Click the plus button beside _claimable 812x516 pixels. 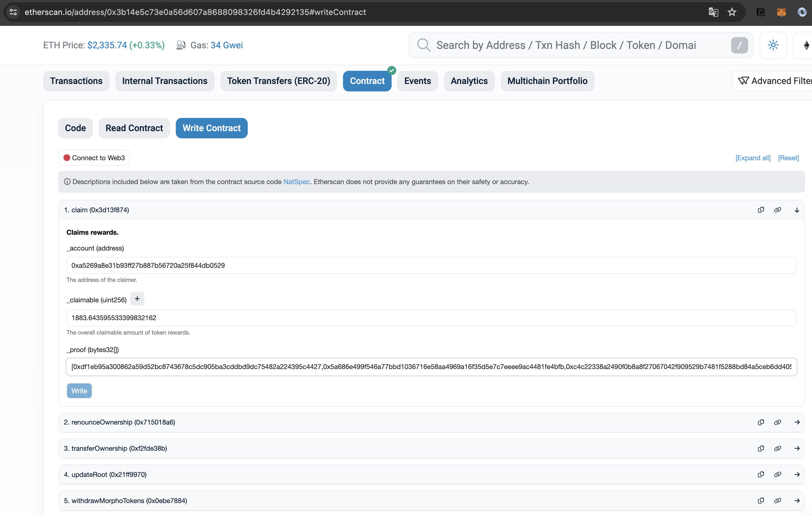point(137,299)
